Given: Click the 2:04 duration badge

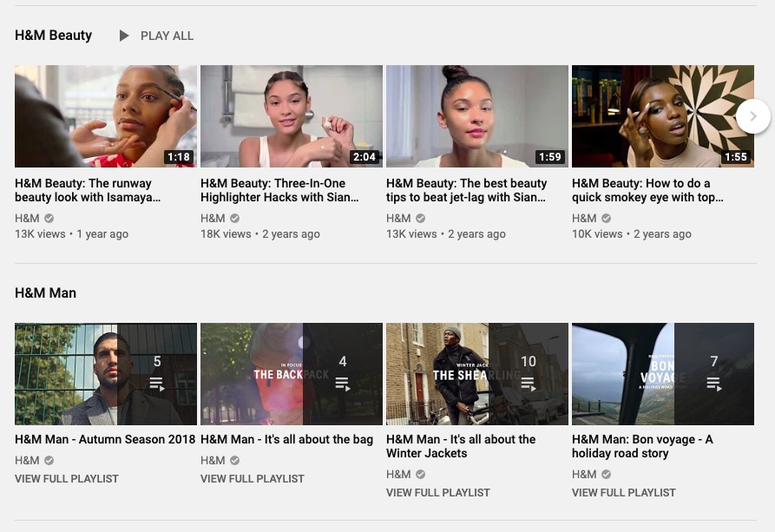Looking at the screenshot, I should (x=365, y=157).
